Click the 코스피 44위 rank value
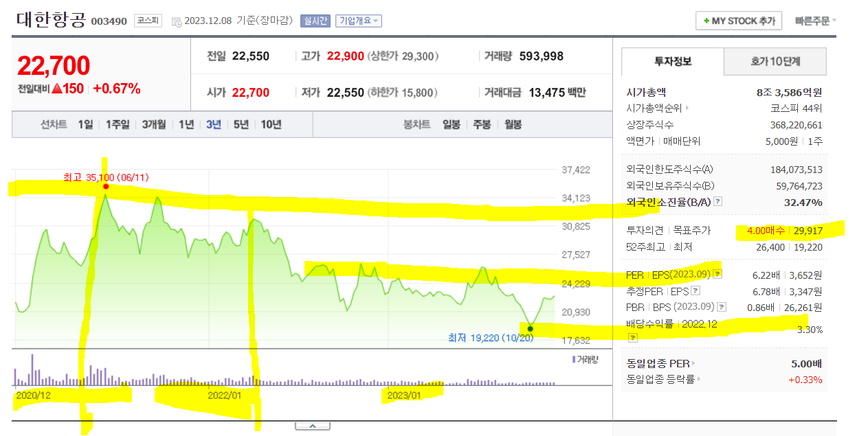Viewport: 868px width, 436px height. [x=797, y=108]
